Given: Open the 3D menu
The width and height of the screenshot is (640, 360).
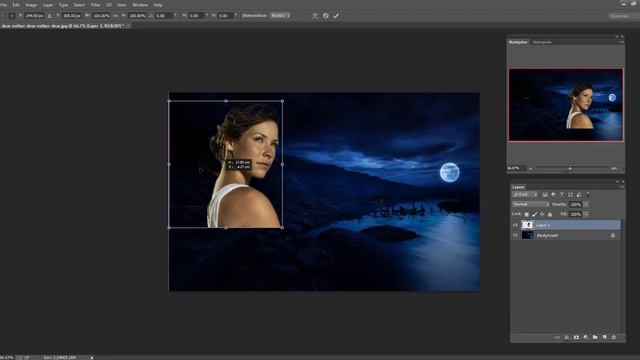Looking at the screenshot, I should 109,5.
